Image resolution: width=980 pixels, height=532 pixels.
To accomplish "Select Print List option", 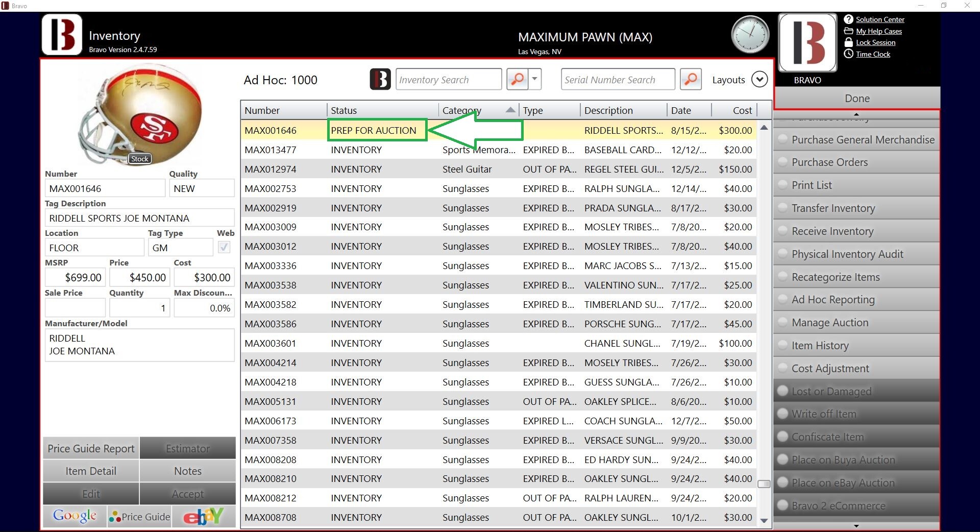I will tap(856, 185).
